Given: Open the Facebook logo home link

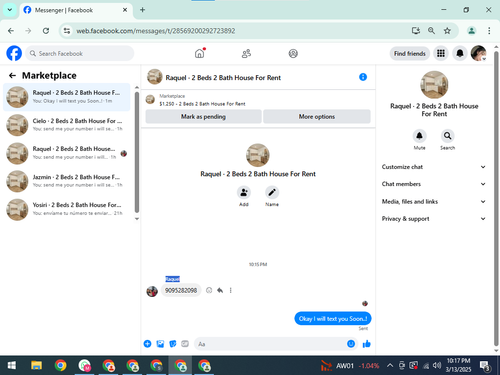Looking at the screenshot, I should 14,53.
